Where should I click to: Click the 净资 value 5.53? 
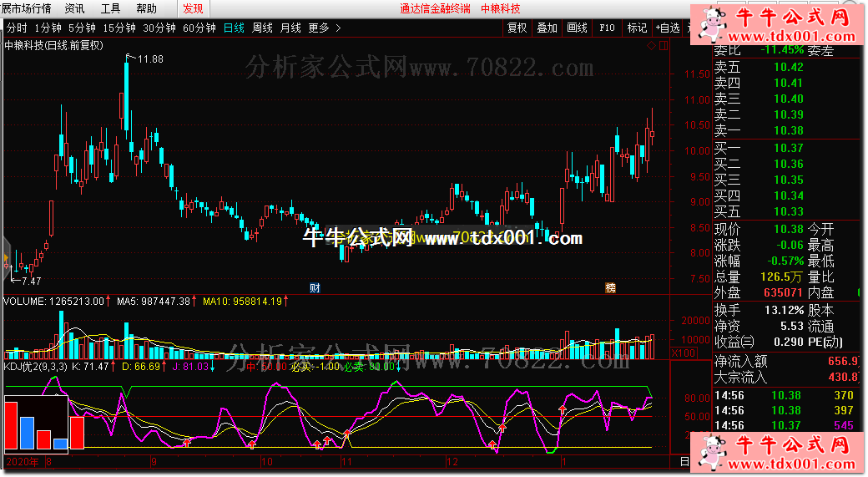(792, 327)
